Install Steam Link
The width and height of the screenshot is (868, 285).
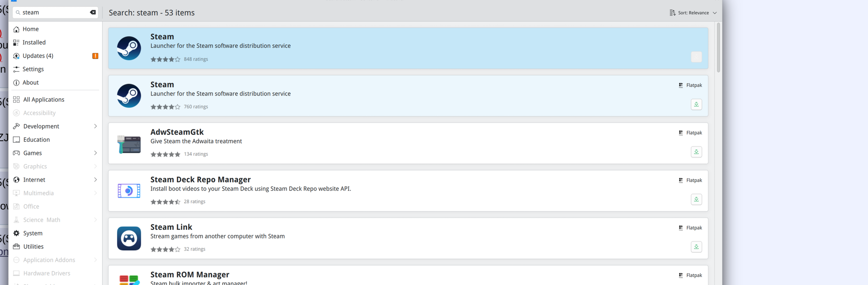[x=696, y=247]
